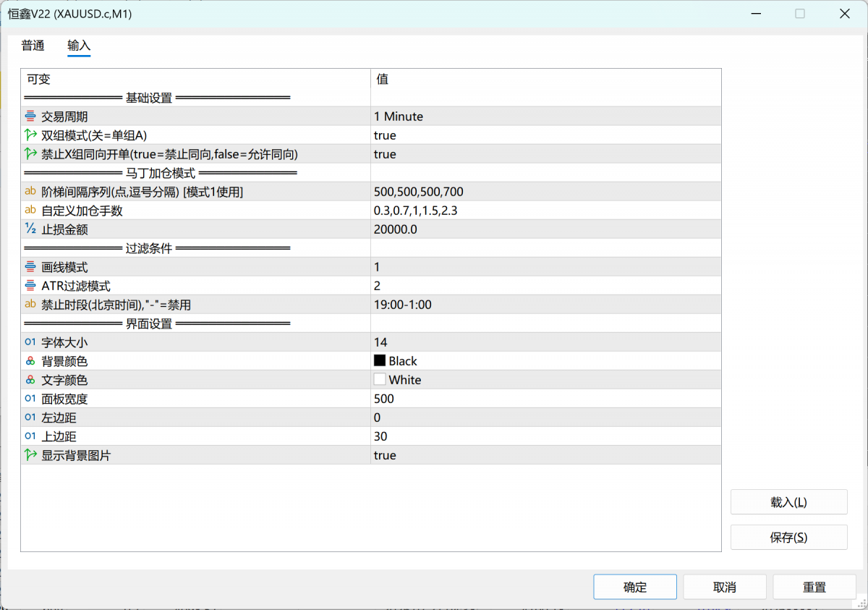Click the string icon beside 阶梯间隔序列
Screen dimensions: 868x610
tap(30, 192)
